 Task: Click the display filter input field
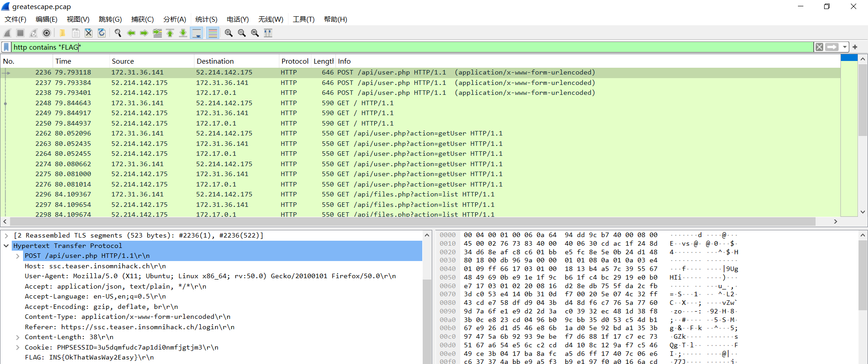412,47
